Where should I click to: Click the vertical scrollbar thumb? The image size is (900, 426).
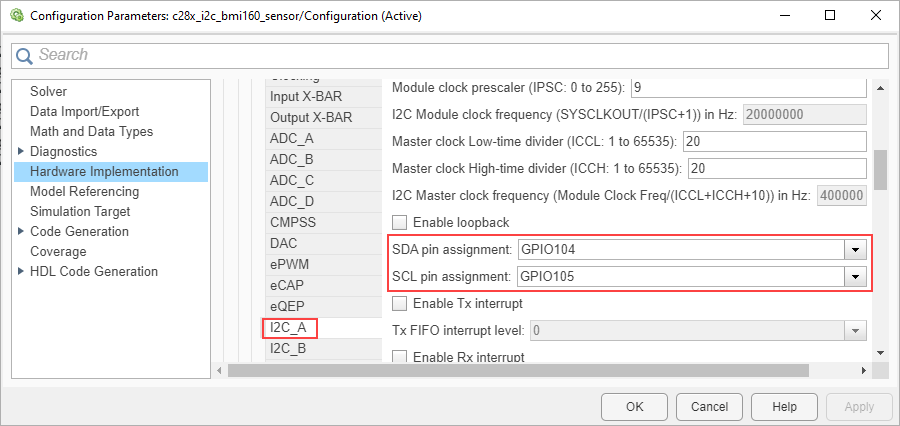pos(880,169)
